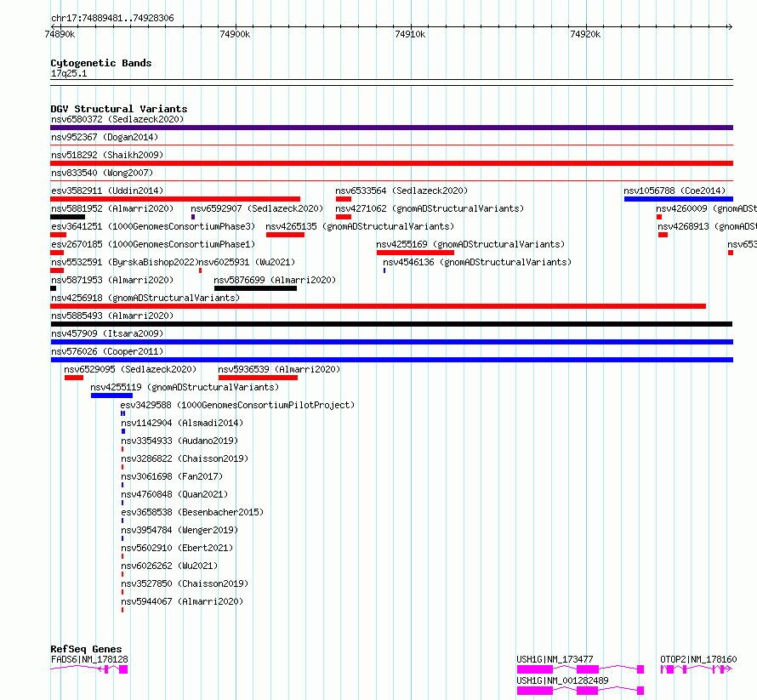This screenshot has width=757, height=700.
Task: Open FADS6|NM_178128 gene label
Action: pyautogui.click(x=89, y=659)
